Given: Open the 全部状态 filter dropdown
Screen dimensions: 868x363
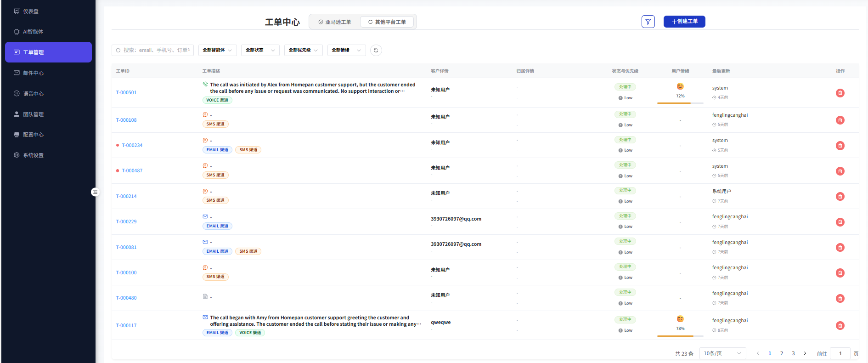Looking at the screenshot, I should point(260,50).
